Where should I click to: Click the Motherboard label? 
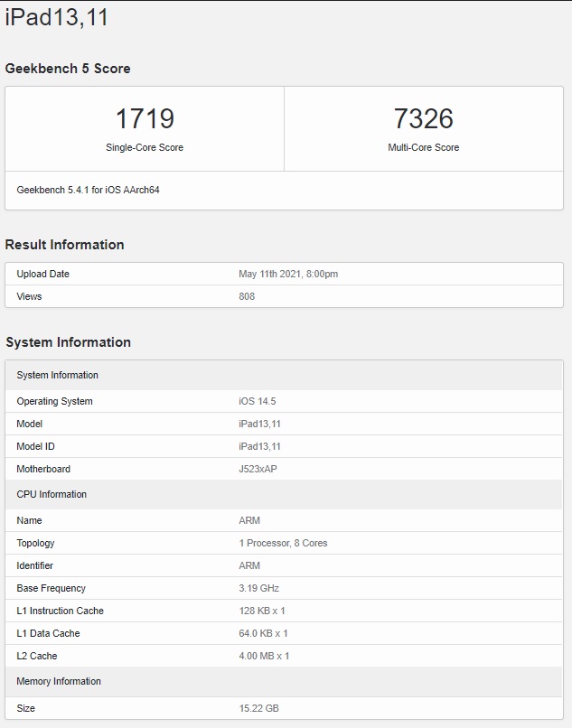coord(43,469)
